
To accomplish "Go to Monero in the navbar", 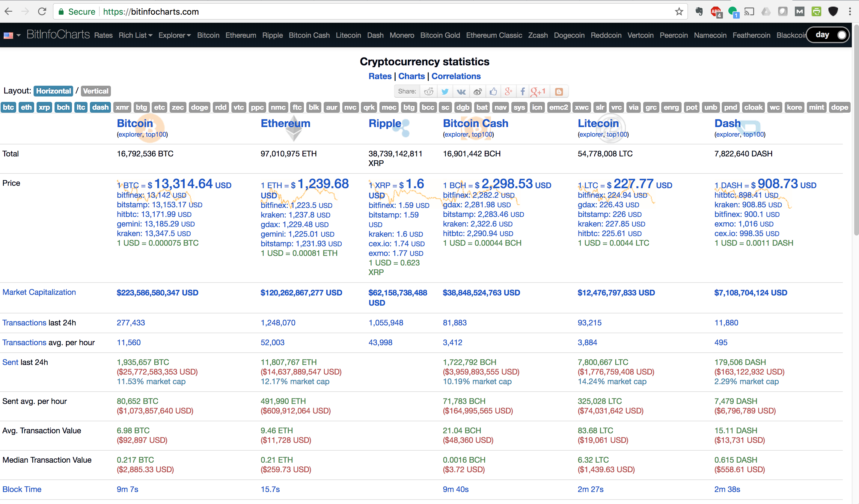I will click(402, 35).
